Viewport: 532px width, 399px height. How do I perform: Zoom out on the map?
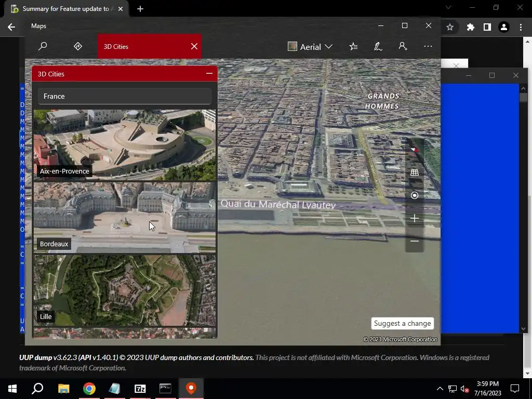pyautogui.click(x=414, y=241)
